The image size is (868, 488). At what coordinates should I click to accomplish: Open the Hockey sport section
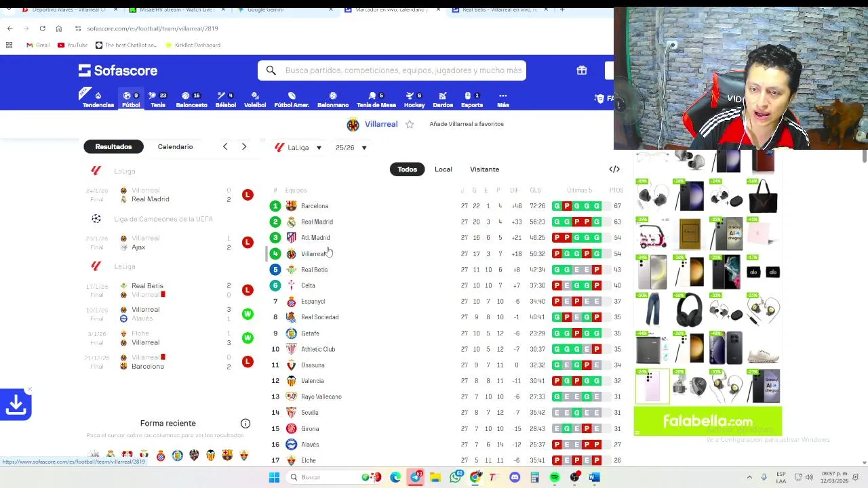[414, 100]
